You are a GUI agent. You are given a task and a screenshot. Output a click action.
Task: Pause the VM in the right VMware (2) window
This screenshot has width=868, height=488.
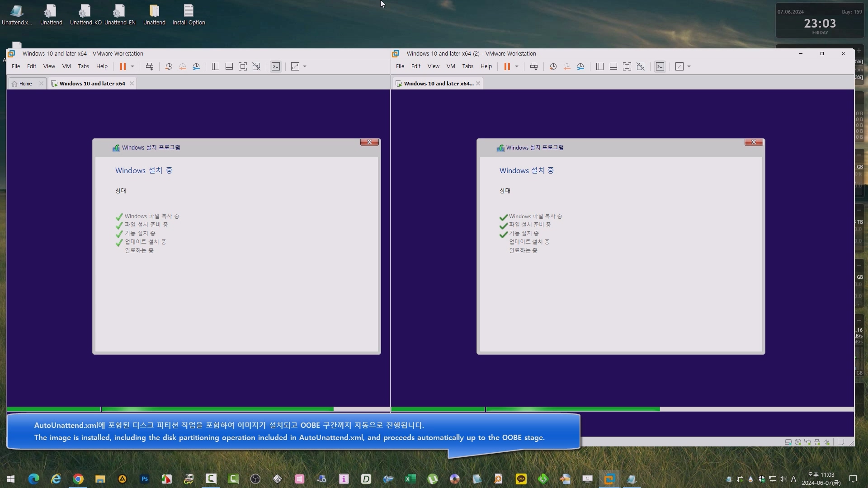(507, 66)
